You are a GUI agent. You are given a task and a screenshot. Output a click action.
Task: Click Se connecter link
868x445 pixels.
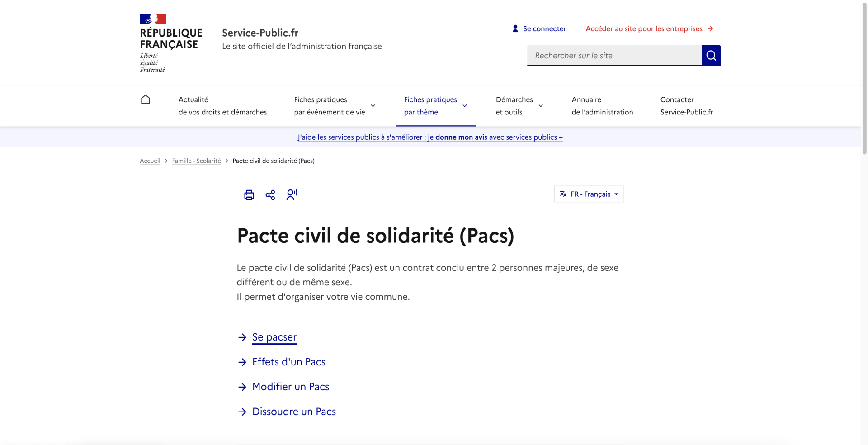pyautogui.click(x=544, y=28)
